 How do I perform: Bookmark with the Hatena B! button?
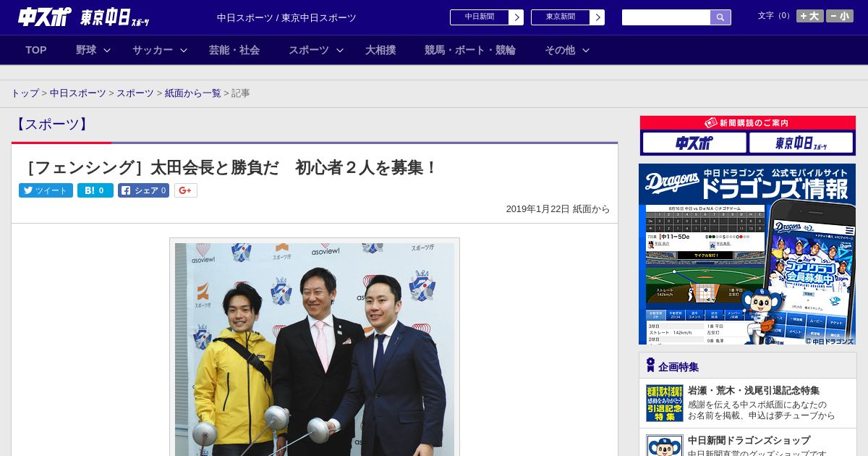(x=95, y=190)
